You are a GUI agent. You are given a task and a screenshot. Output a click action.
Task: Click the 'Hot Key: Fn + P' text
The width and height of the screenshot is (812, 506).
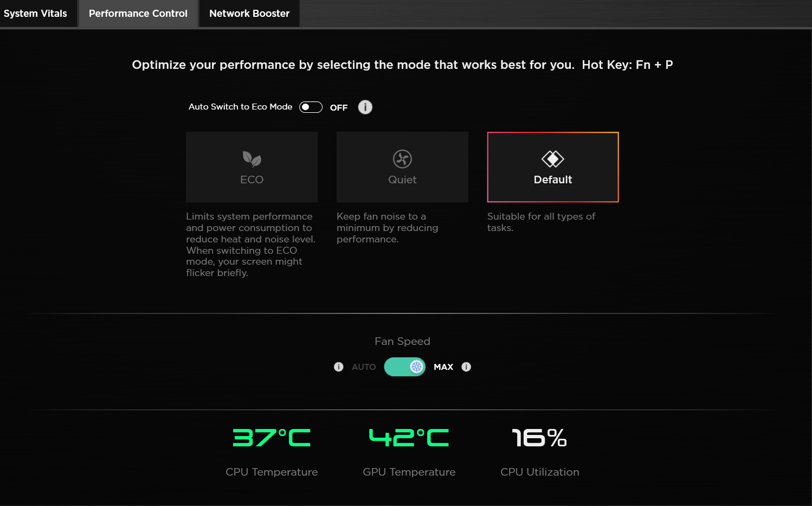627,65
